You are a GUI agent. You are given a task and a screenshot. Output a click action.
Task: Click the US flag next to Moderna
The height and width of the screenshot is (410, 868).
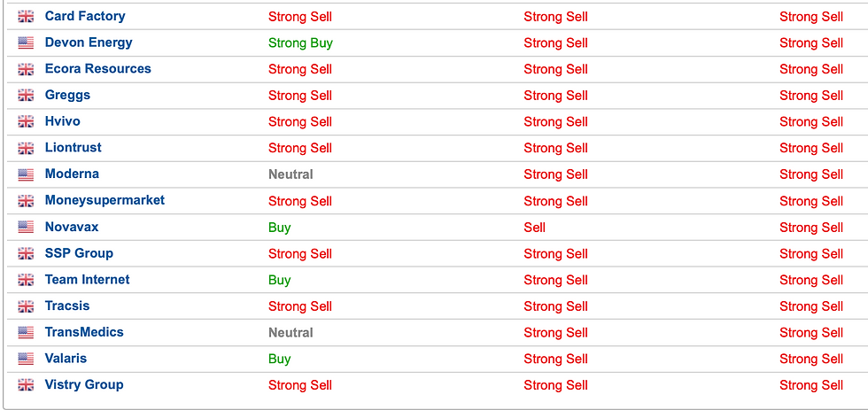pyautogui.click(x=26, y=174)
